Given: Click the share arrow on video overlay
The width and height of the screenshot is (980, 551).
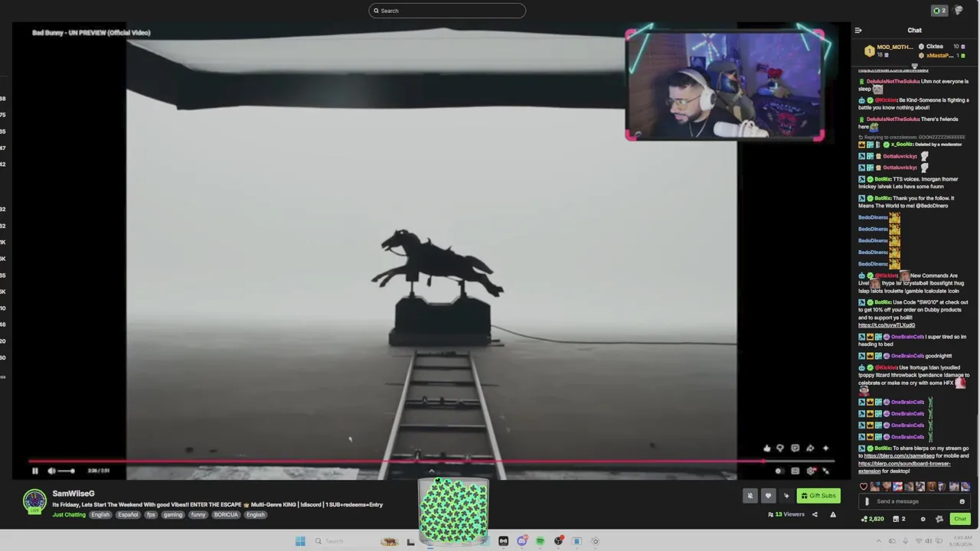Looking at the screenshot, I should (x=810, y=448).
